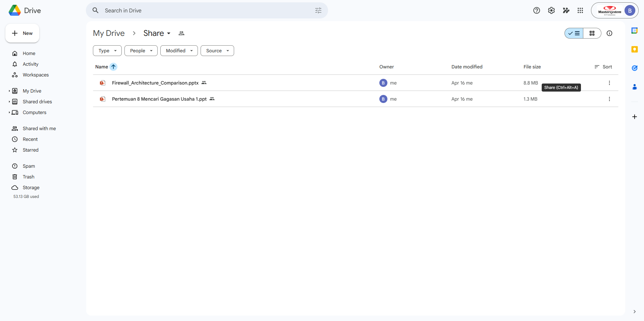The height and width of the screenshot is (321, 644).
Task: Open Activity in the sidebar
Action: pyautogui.click(x=31, y=64)
